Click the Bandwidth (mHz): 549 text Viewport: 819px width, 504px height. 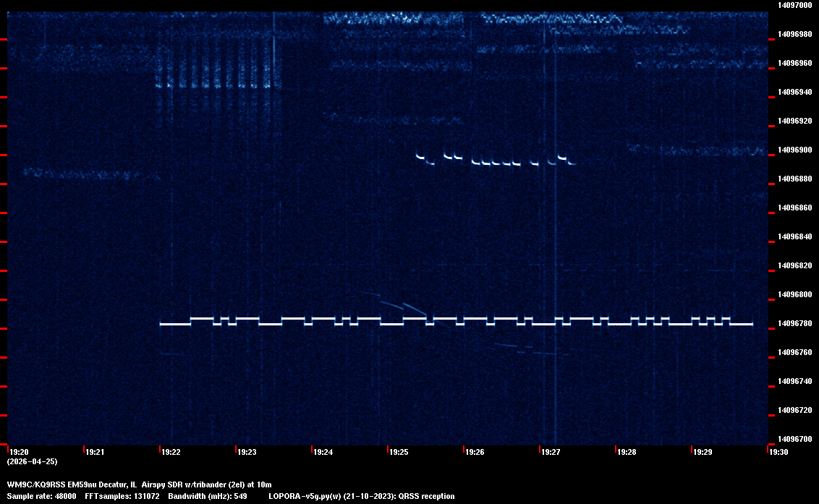point(208,496)
